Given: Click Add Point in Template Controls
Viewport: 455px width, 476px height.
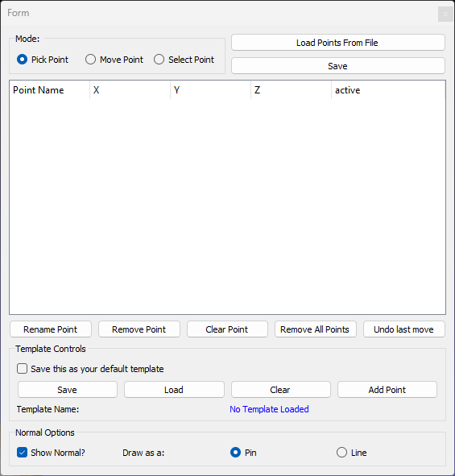Looking at the screenshot, I should click(x=387, y=390).
